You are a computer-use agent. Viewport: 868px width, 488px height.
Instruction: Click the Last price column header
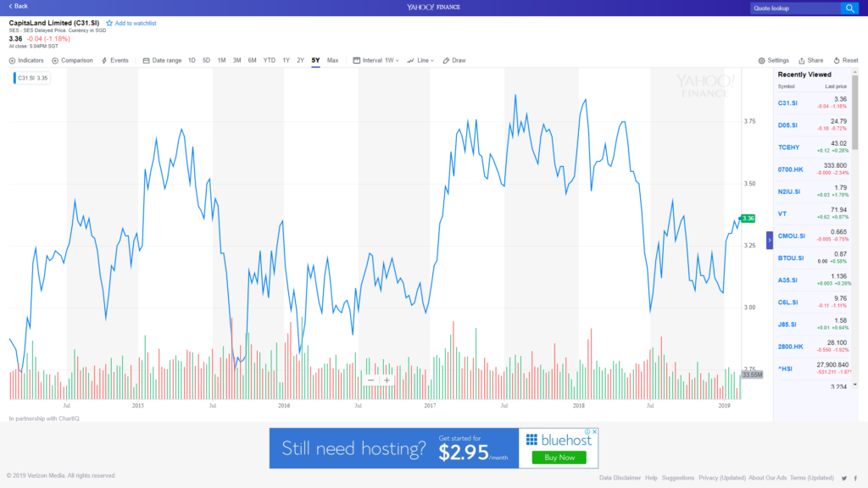click(835, 86)
